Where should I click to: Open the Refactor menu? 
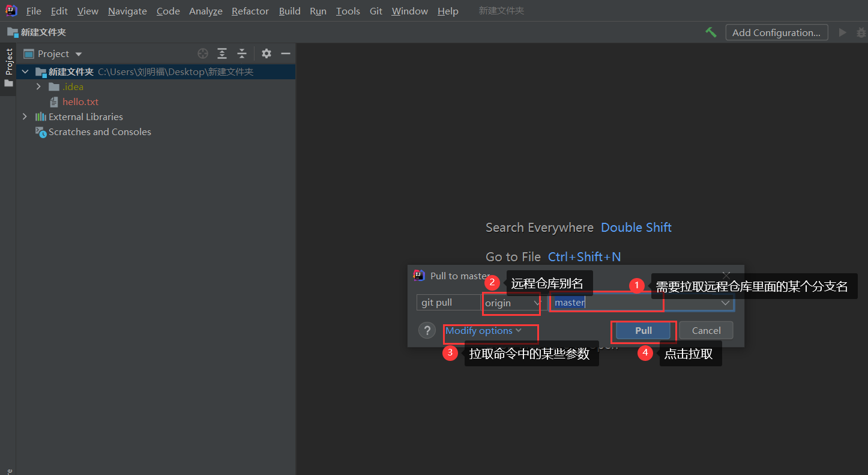[x=250, y=11]
